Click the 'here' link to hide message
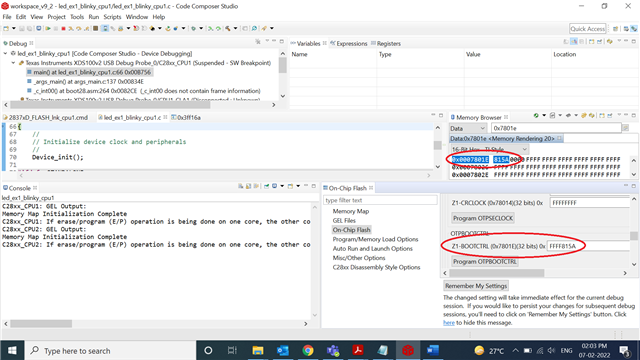 [x=449, y=322]
